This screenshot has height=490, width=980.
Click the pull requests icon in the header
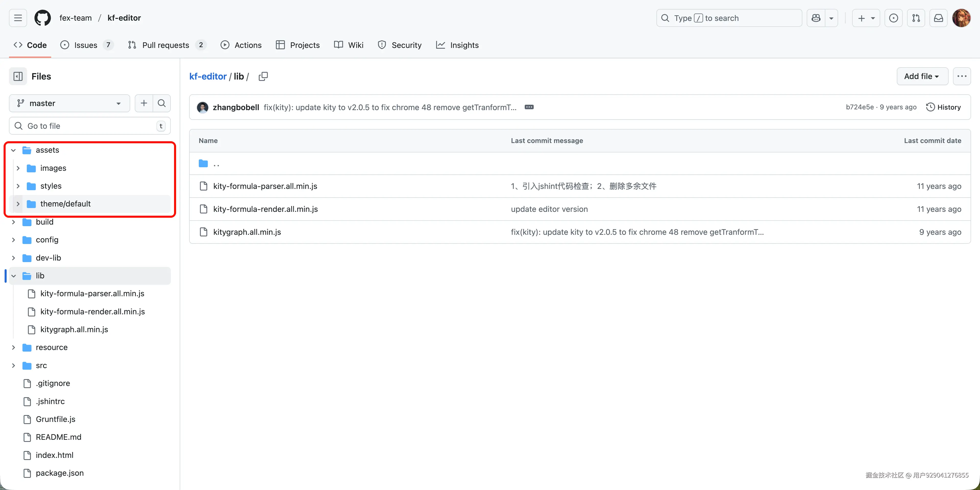916,18
